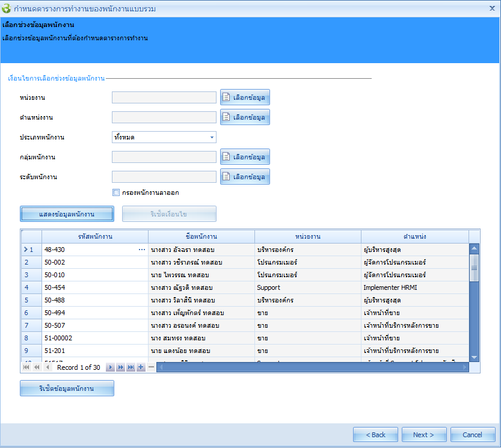Click เลือกข้อมูล button for หน่วยงาน
Viewport: 501px width, 448px height.
coord(245,97)
